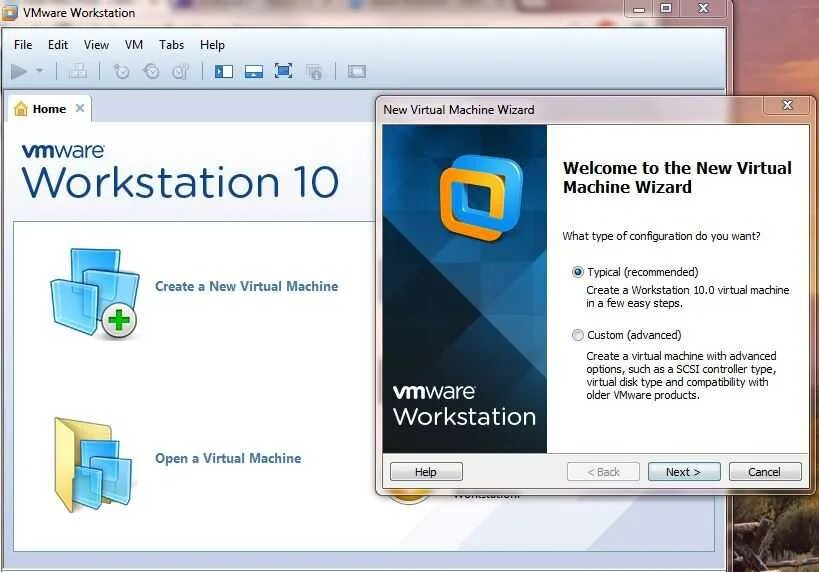Minimize the VMware Workstation window
819x572 pixels.
click(639, 8)
